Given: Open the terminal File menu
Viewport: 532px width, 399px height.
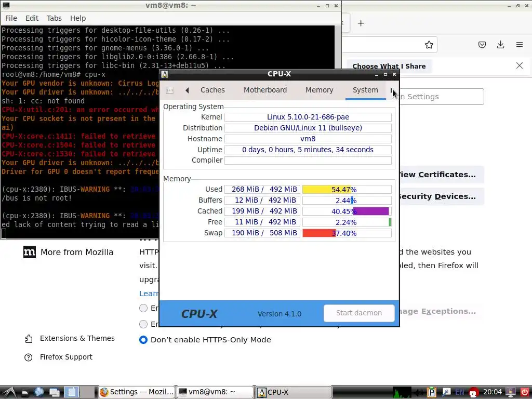Looking at the screenshot, I should pyautogui.click(x=11, y=18).
